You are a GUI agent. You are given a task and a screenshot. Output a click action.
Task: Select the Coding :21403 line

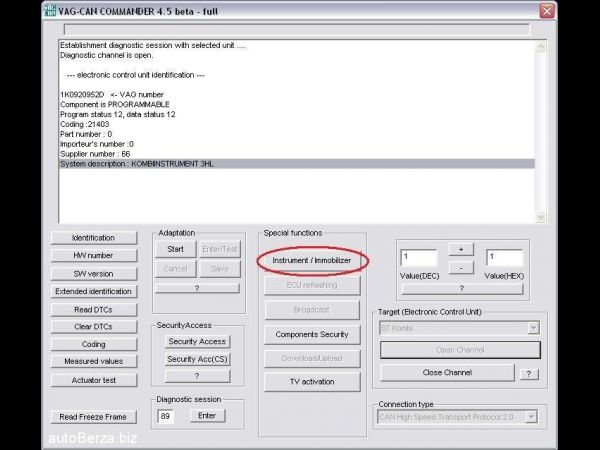tap(297, 124)
